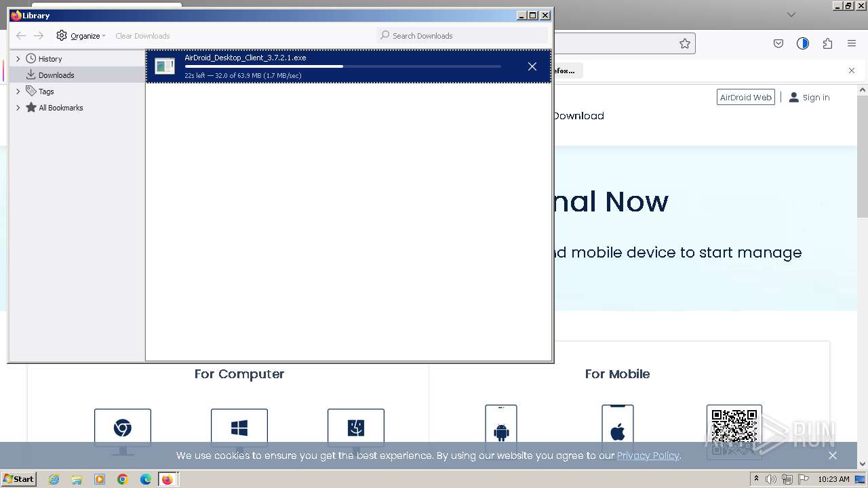
Task: Switch to Firefox on the taskbar
Action: (x=167, y=479)
